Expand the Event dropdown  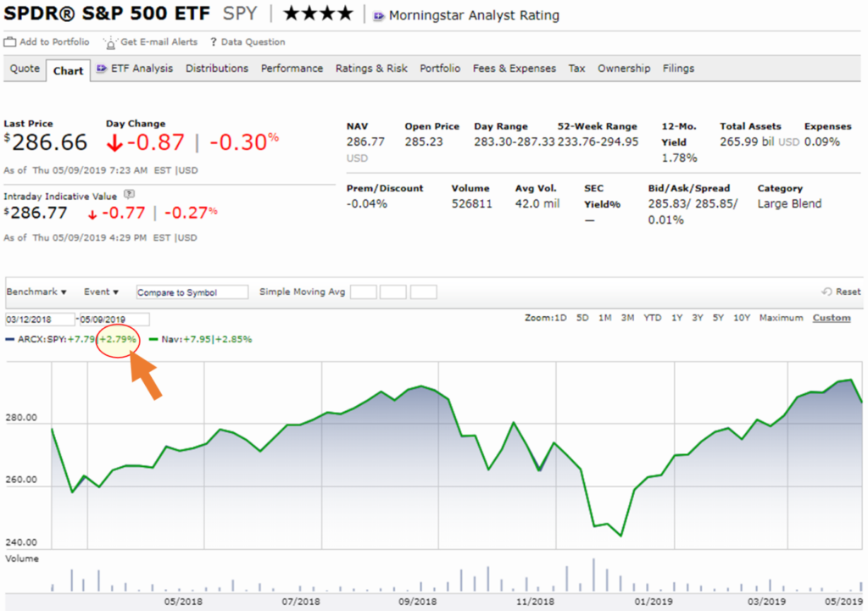click(x=102, y=292)
